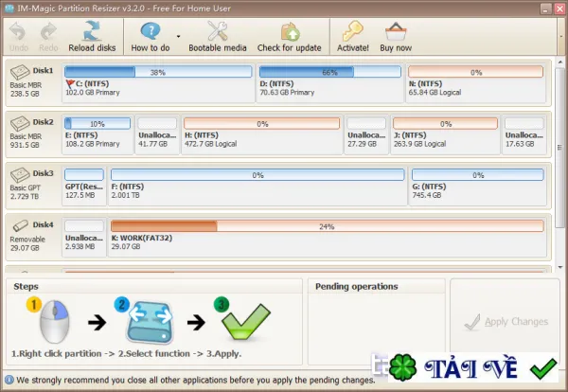The image size is (568, 392).
Task: Select partition H: (NTFS) 472.7 GB Logical
Action: pyautogui.click(x=262, y=134)
